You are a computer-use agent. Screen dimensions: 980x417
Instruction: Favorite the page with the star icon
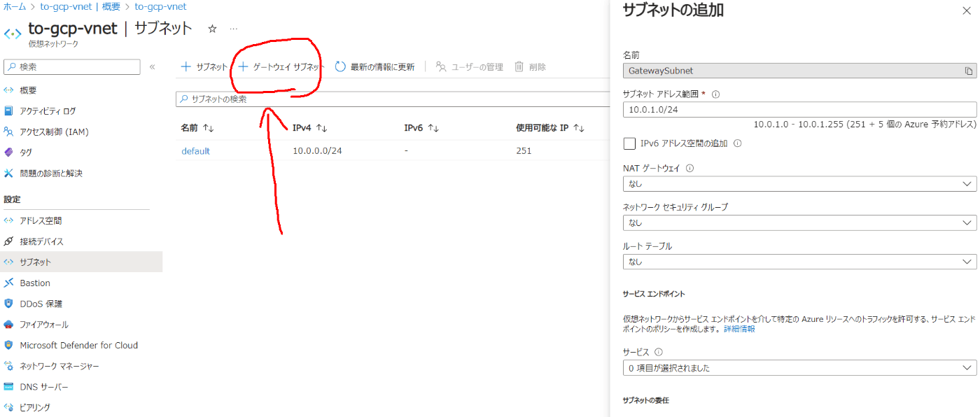pos(213,29)
